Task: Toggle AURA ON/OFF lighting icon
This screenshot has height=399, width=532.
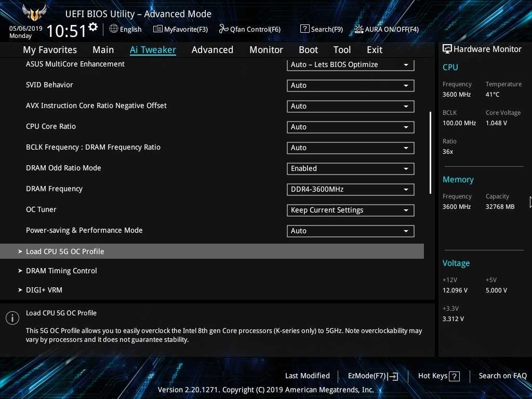Action: pyautogui.click(x=359, y=29)
